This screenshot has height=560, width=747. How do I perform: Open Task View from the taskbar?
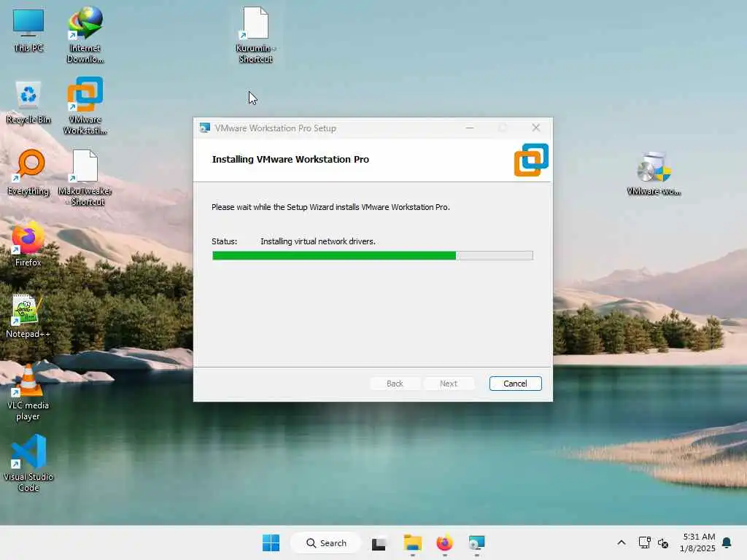pos(379,543)
